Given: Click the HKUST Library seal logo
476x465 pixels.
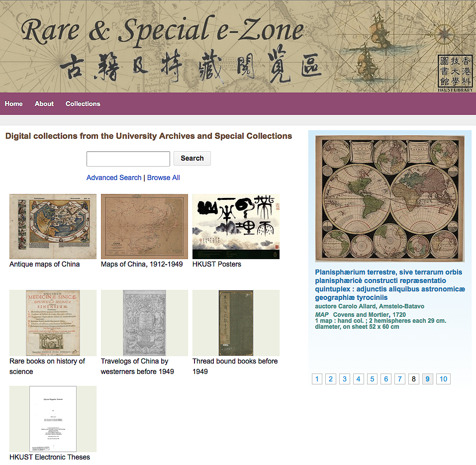Looking at the screenshot, I should (455, 73).
